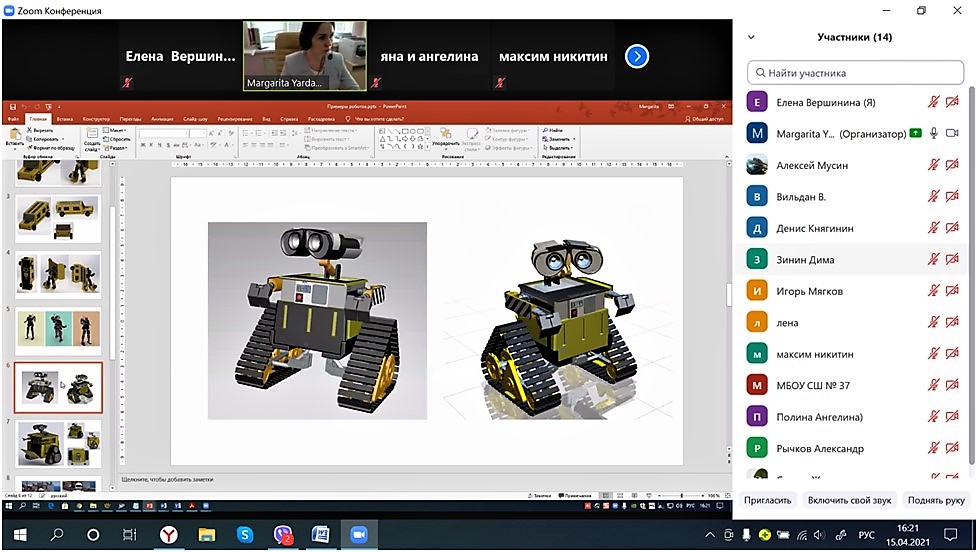Viewport: 978px width, 552px height.
Task: Select slide 7 thumbnail in PowerPoint panel
Action: (58, 443)
